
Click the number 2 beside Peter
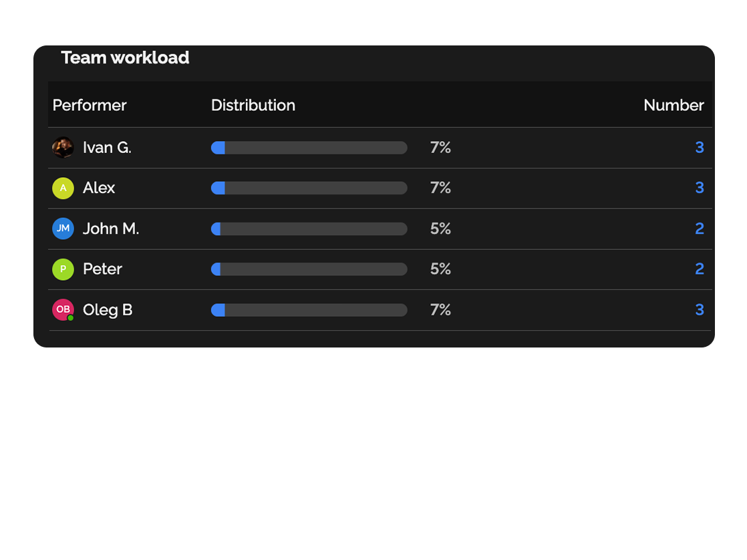click(700, 269)
